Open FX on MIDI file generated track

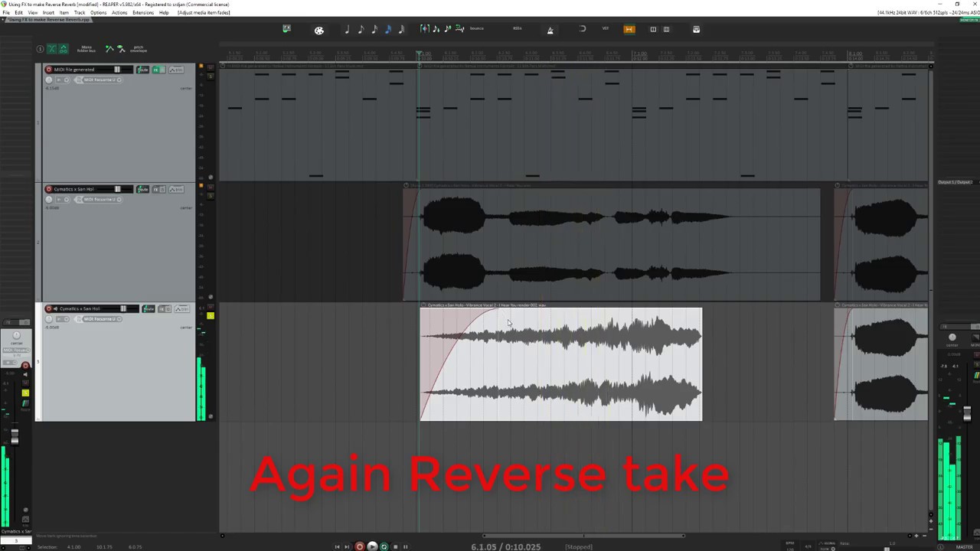coord(156,70)
